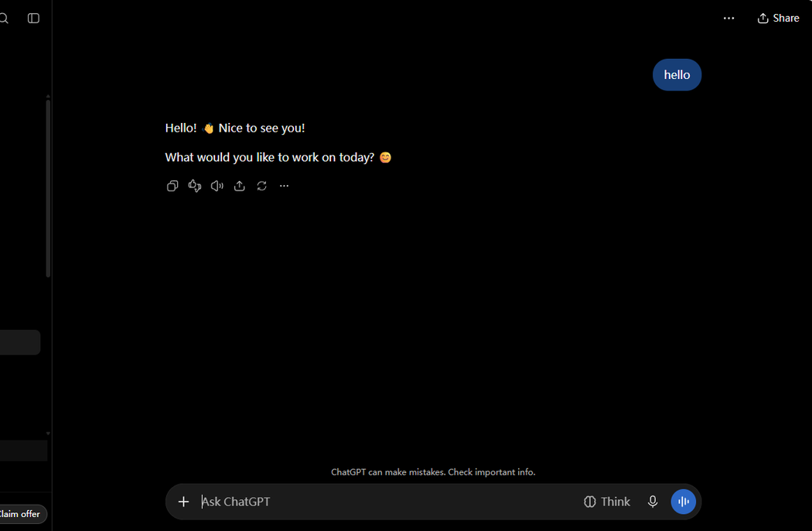Open search chats magnifier

(4, 18)
